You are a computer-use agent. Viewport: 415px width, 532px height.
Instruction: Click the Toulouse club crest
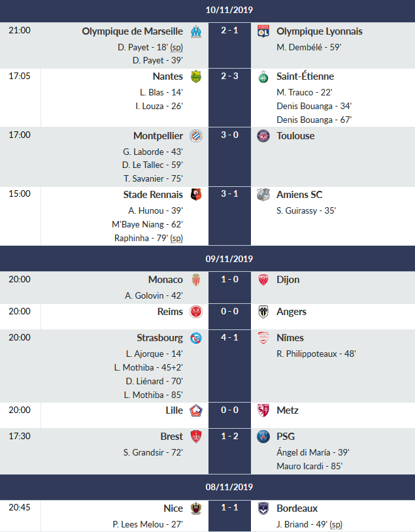click(x=263, y=136)
